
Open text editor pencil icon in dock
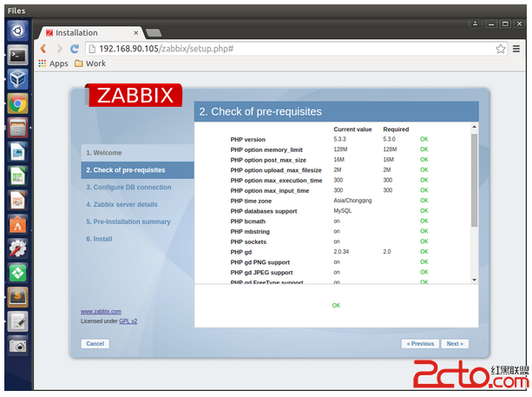click(x=17, y=321)
